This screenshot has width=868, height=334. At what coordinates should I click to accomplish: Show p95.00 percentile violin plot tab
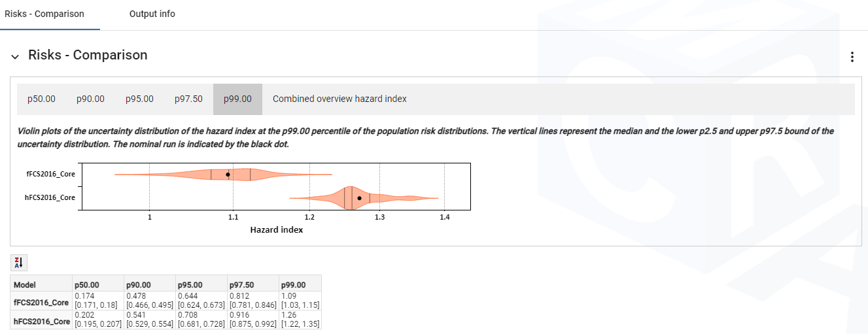(x=139, y=99)
